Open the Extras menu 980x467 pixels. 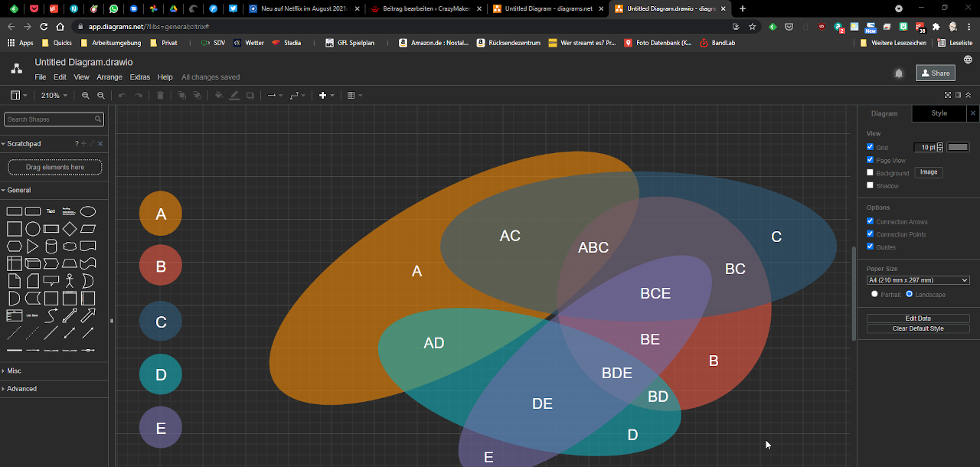point(140,77)
